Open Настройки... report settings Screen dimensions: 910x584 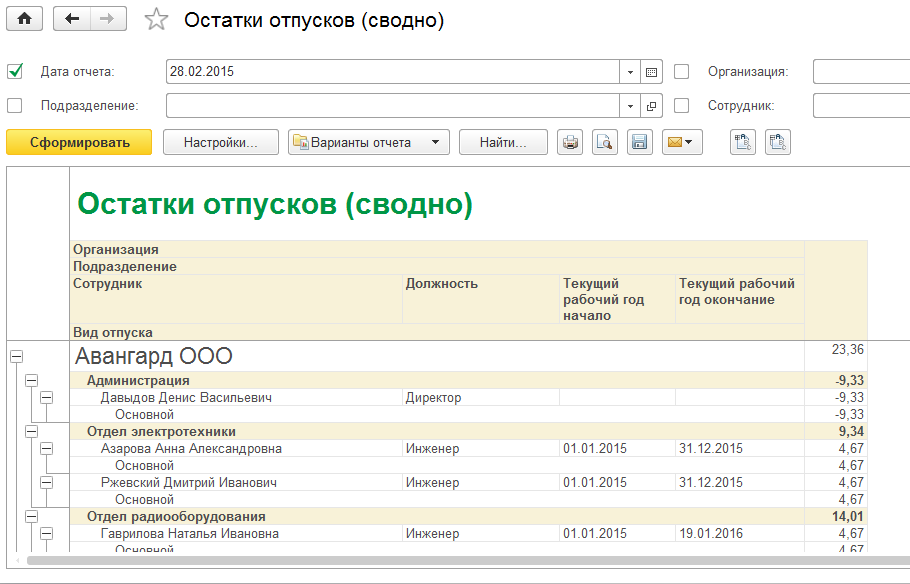(220, 142)
